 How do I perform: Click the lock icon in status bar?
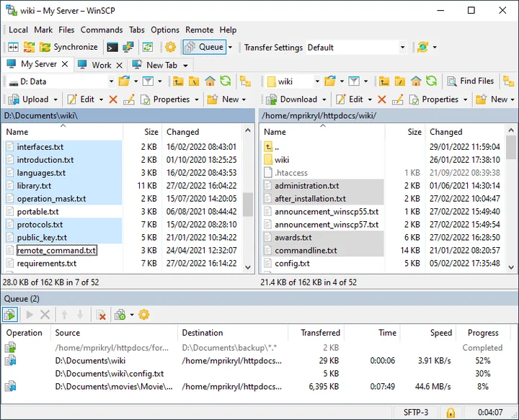click(451, 413)
